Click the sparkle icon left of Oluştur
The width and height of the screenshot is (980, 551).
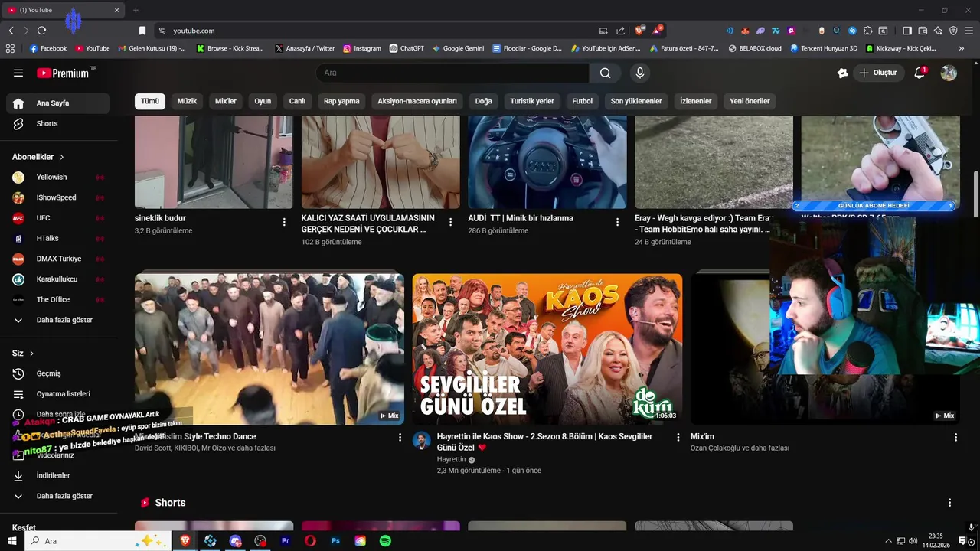pyautogui.click(x=842, y=73)
